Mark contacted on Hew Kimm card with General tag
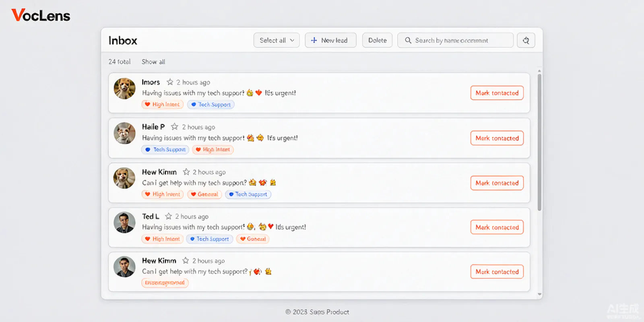 [x=497, y=183]
